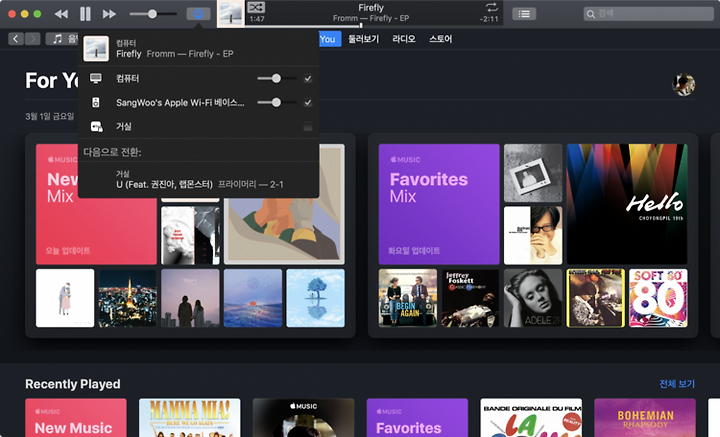Toggle repeat icon in now playing

coord(491,7)
